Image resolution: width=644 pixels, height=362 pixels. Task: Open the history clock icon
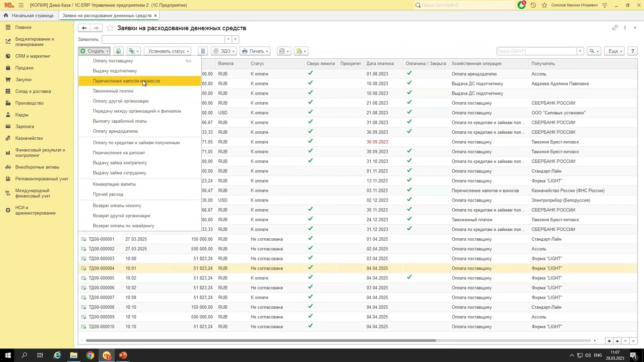533,5
